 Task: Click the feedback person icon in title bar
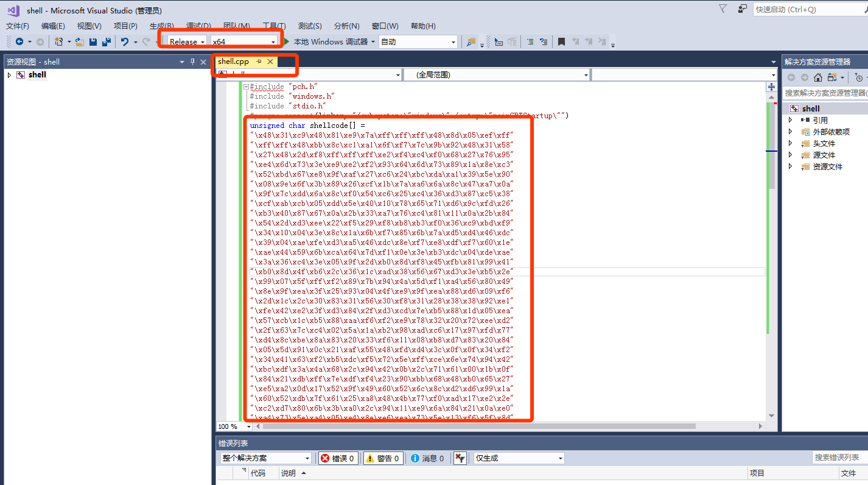[742, 9]
